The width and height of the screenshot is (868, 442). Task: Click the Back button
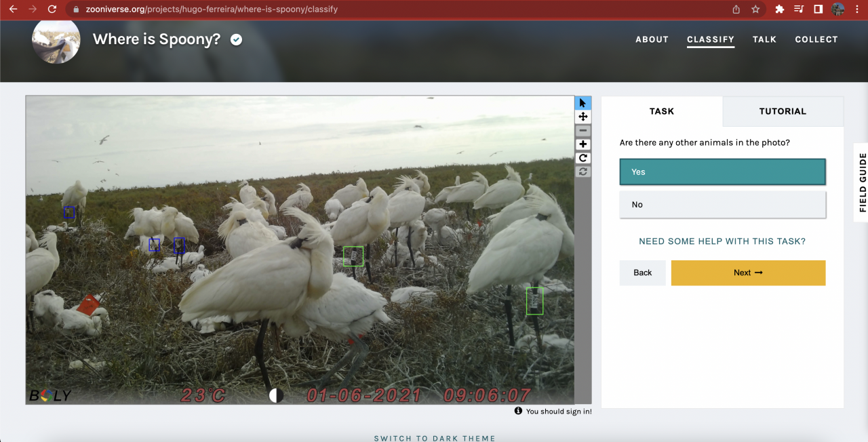click(643, 273)
